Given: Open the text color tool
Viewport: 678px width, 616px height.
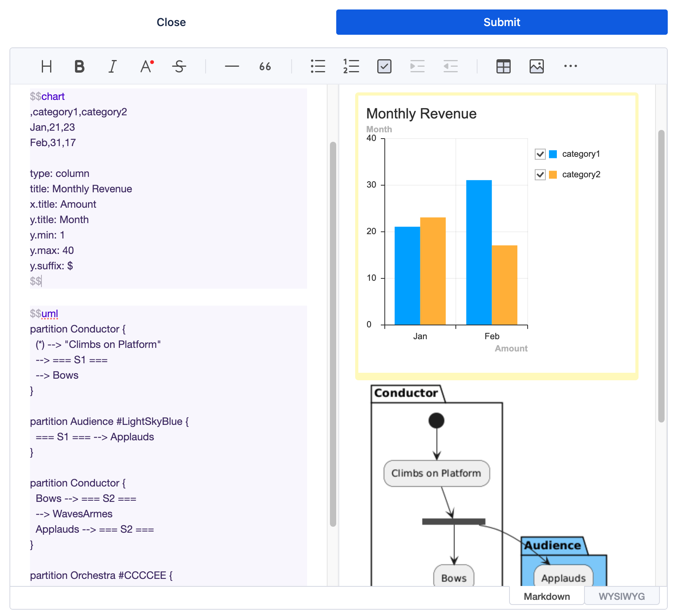Looking at the screenshot, I should coord(146,66).
